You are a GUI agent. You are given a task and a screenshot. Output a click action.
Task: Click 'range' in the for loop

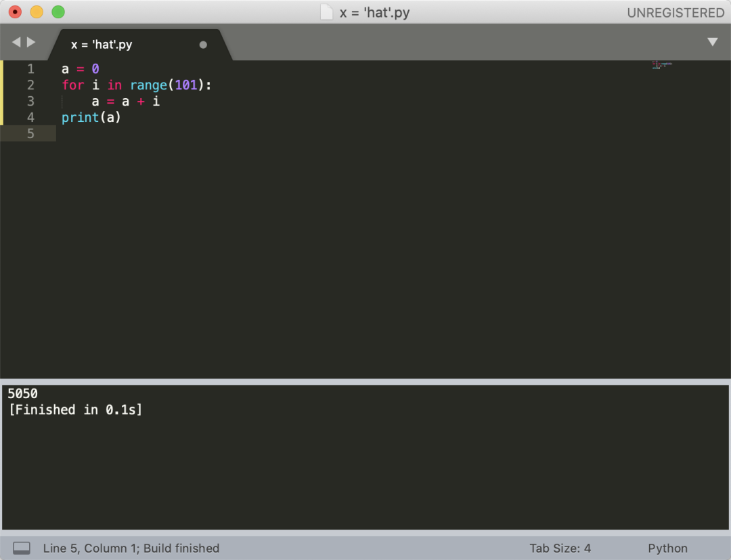pos(148,85)
